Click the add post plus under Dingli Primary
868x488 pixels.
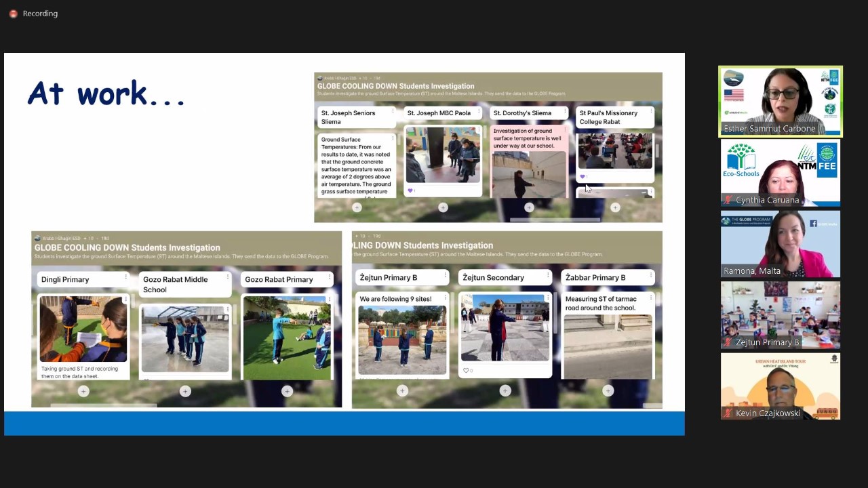point(83,391)
